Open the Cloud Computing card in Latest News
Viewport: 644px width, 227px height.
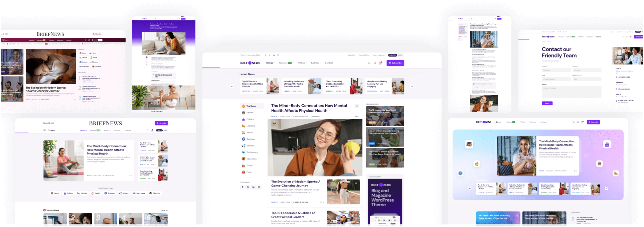click(x=335, y=84)
